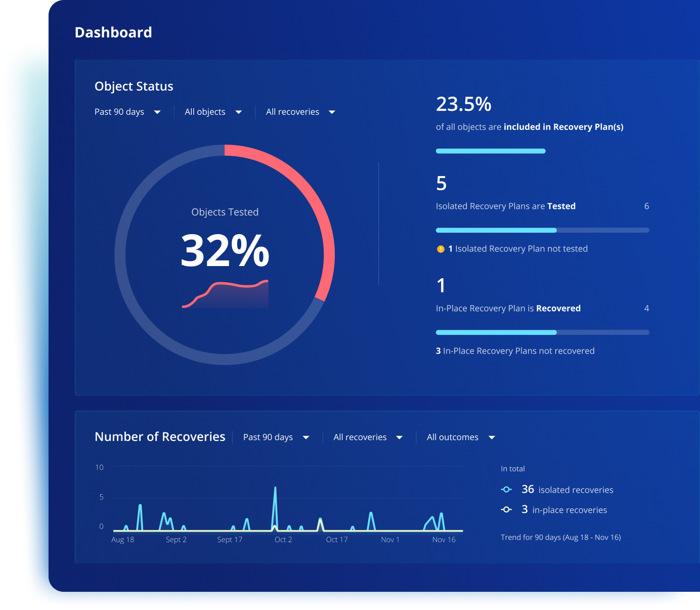Open Past 90 days dropdown in Object Status
The width and height of the screenshot is (700, 610).
pos(127,112)
